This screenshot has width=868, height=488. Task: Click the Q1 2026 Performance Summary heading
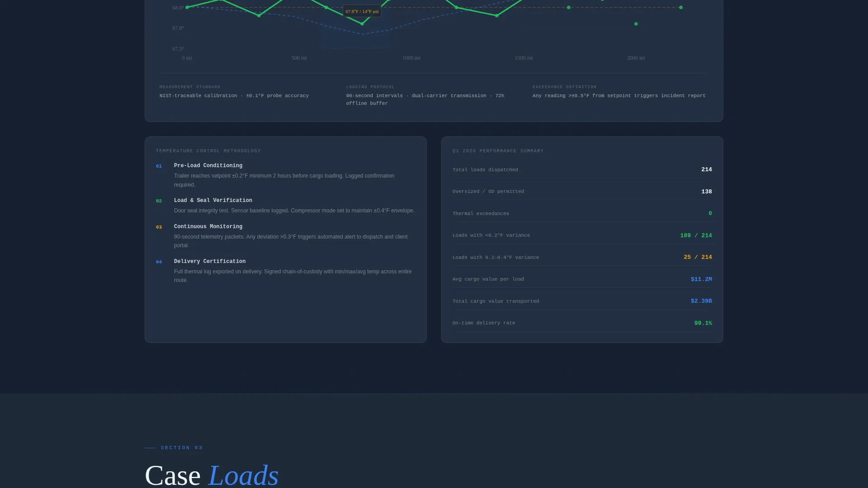[x=498, y=151]
